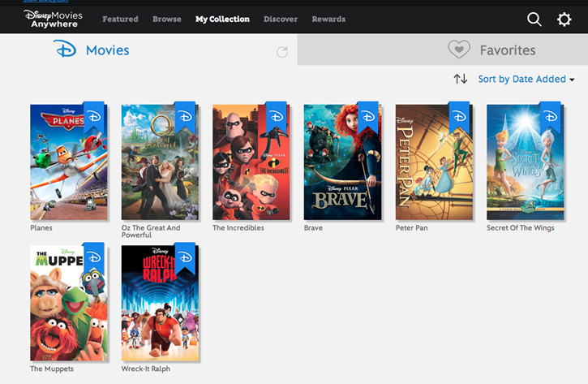Open the Discover section
Image resolution: width=588 pixels, height=384 pixels.
coord(281,19)
